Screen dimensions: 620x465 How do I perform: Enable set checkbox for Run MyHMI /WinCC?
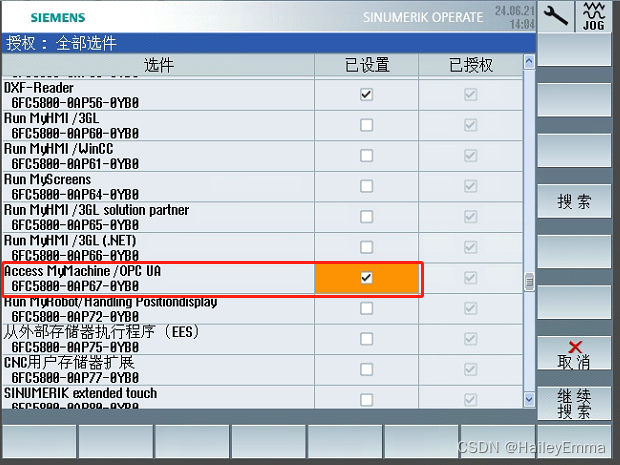[x=366, y=155]
